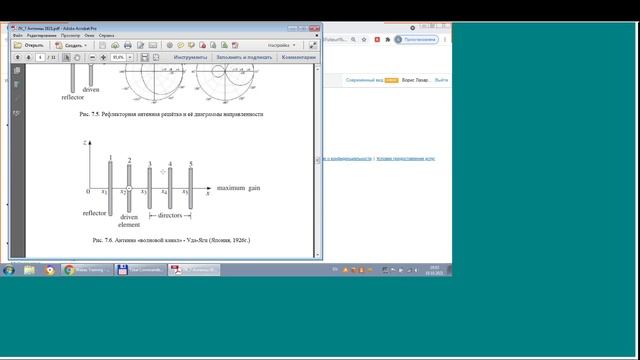The width and height of the screenshot is (640, 360).
Task: Click the page document icon next to red one
Action: tap(213, 45)
